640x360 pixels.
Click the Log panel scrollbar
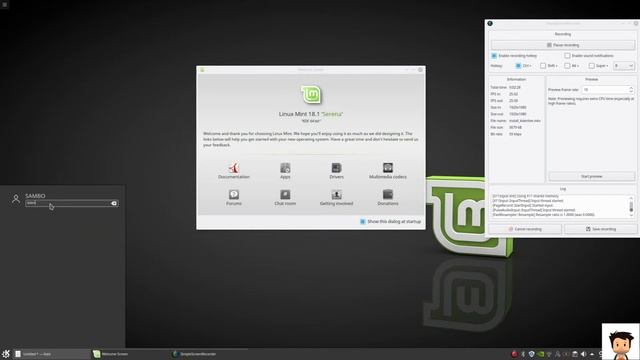pyautogui.click(x=631, y=206)
